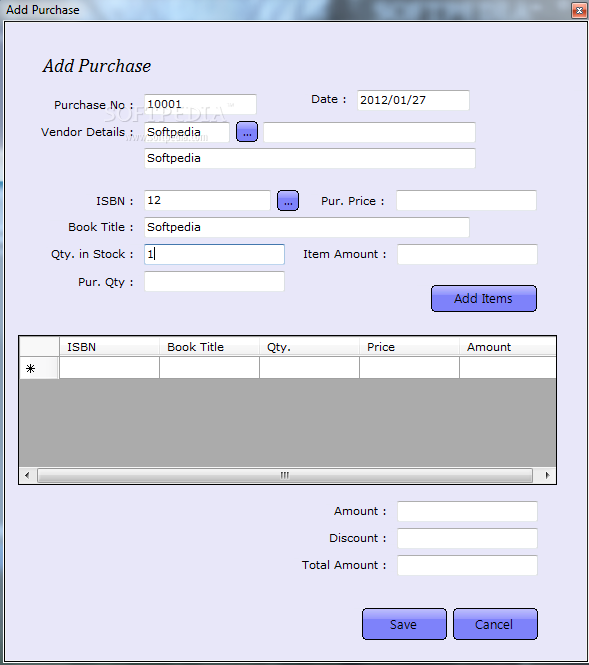Click the Pur. Price field

(466, 200)
